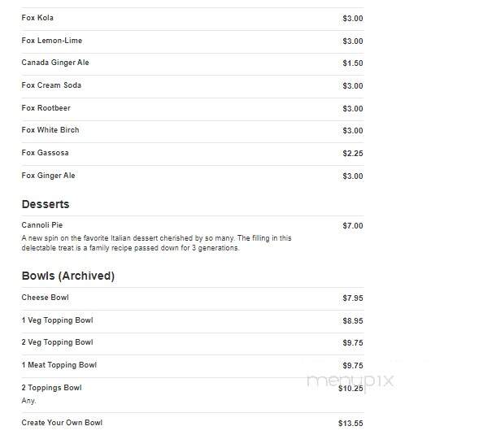Click the $8.95 price for 1 Veg Topping Bowl

[353, 321]
